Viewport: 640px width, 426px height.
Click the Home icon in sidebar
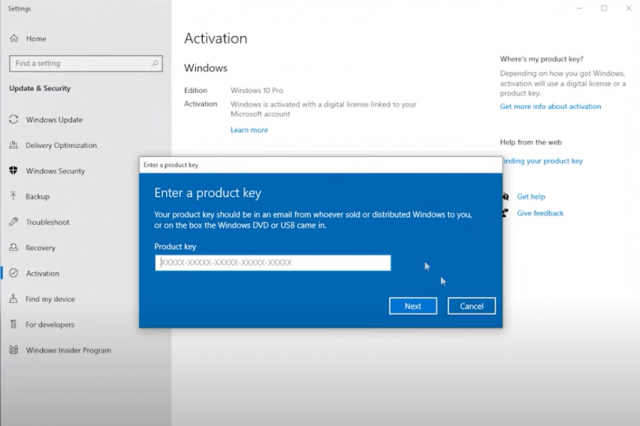click(x=14, y=38)
